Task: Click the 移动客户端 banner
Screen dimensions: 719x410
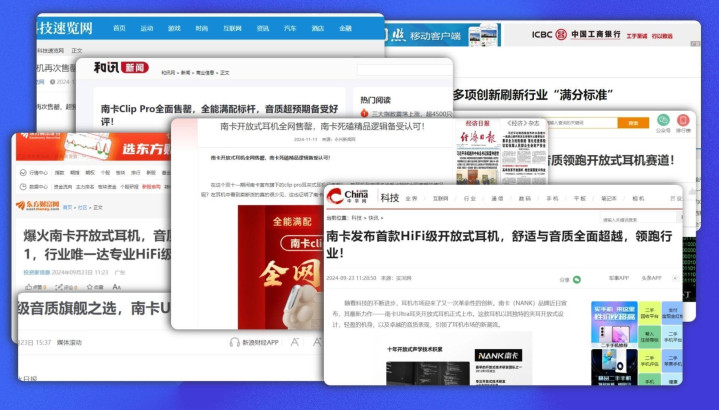Action: coord(442,35)
